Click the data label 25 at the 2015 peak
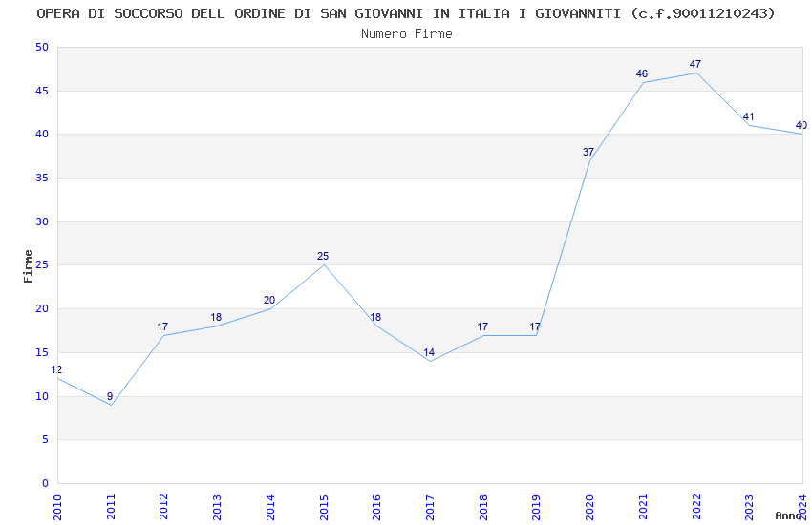The width and height of the screenshot is (812, 525). [x=323, y=256]
